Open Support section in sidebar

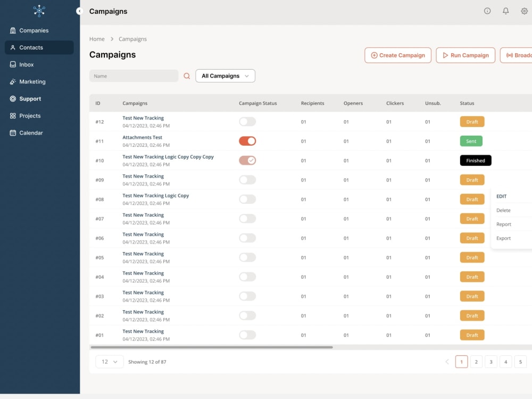pos(39,99)
